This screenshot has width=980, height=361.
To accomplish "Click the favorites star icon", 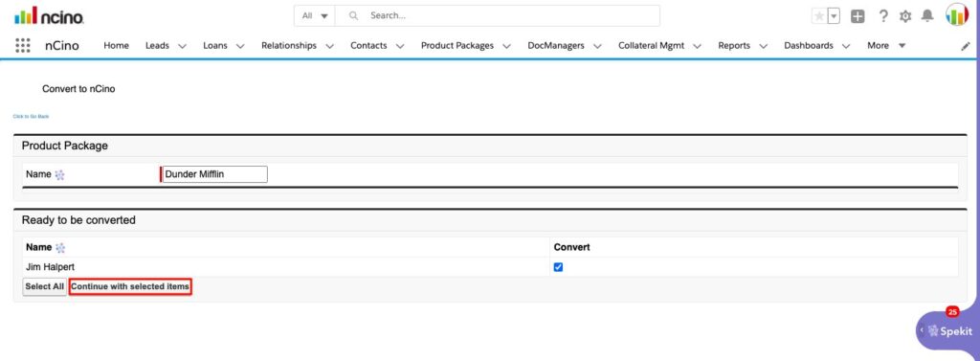I will pos(819,16).
